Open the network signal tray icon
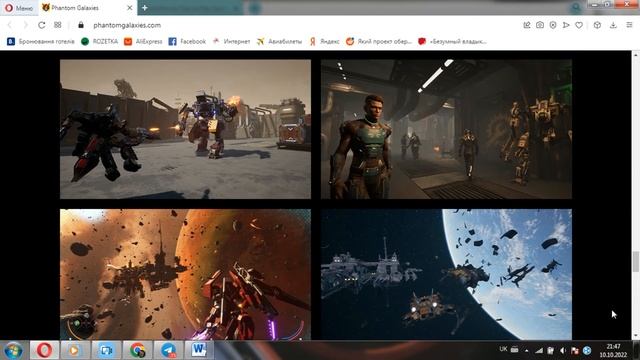This screenshot has width=640, height=360. pyautogui.click(x=539, y=350)
